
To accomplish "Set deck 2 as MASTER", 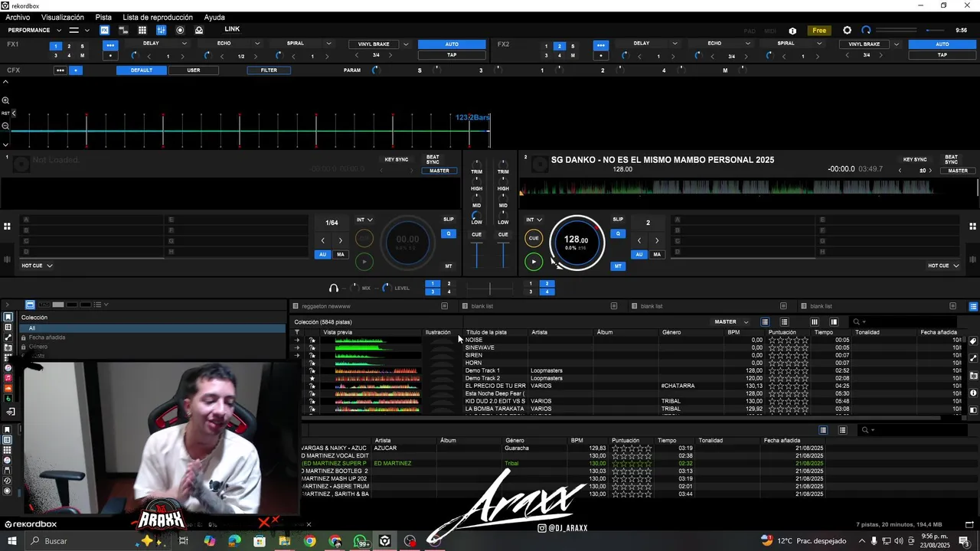I will click(x=958, y=171).
